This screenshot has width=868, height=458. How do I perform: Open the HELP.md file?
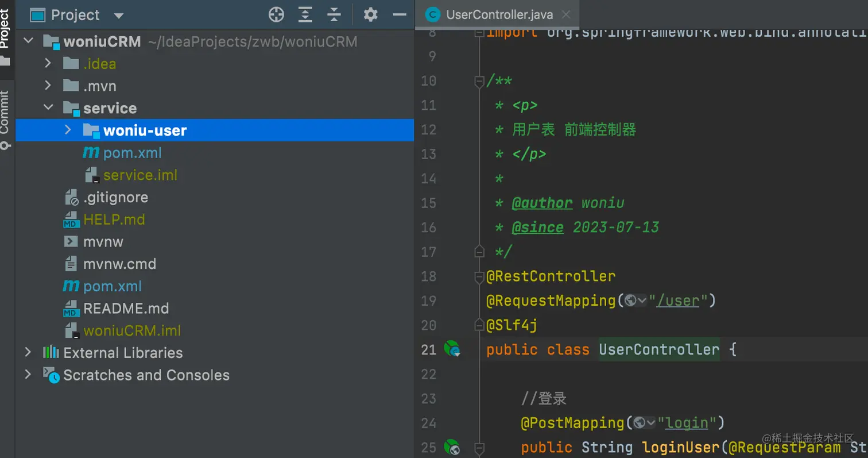coord(114,220)
